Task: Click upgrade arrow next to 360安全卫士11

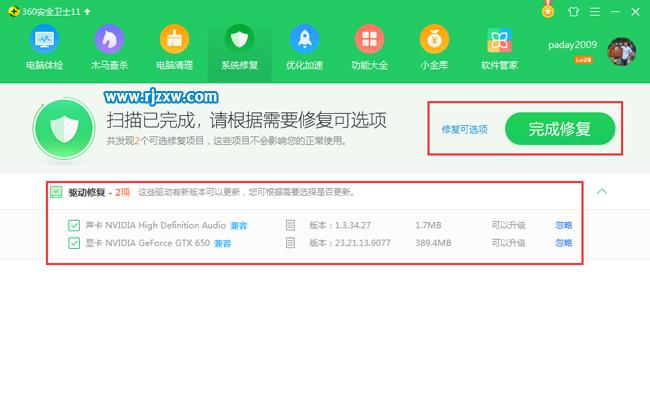Action: [x=87, y=12]
